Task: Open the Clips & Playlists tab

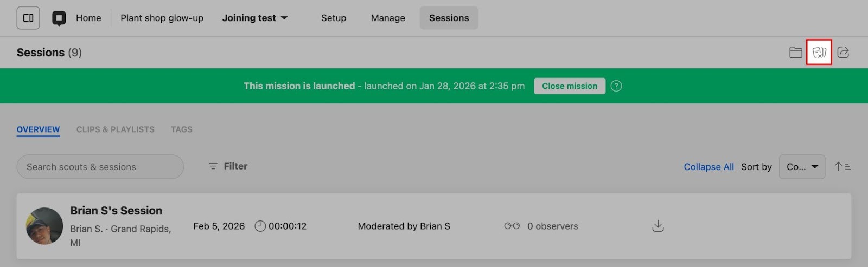Action: point(115,129)
